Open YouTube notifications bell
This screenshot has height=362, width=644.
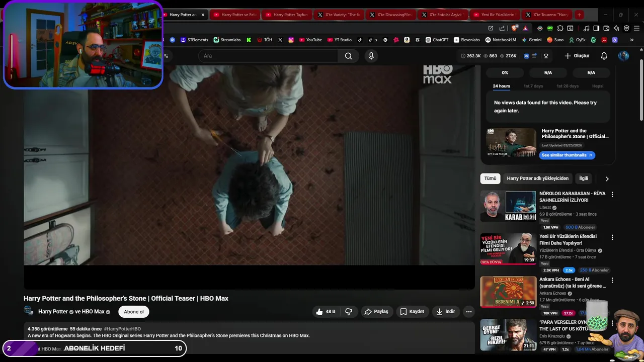pos(604,56)
